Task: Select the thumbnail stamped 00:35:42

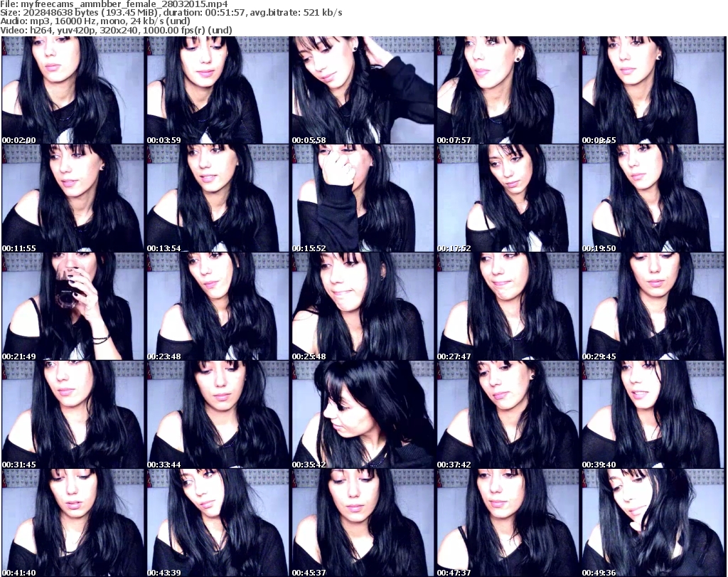Action: (x=363, y=414)
